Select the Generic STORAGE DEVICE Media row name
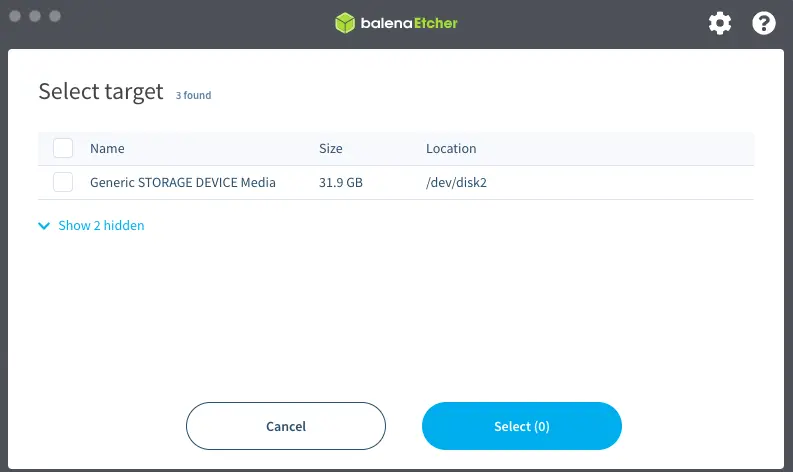Viewport: 793px width, 472px height. (x=182, y=183)
